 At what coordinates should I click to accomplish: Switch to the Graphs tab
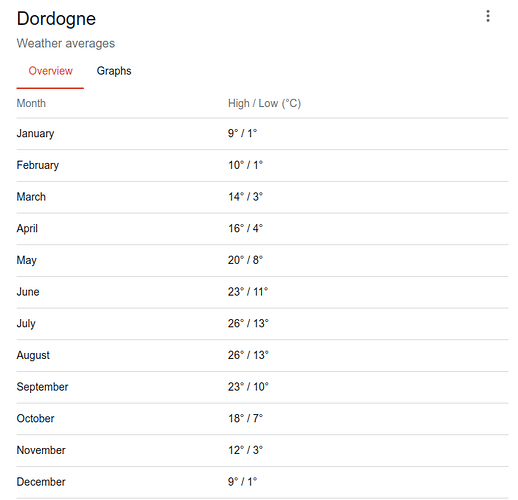(114, 71)
